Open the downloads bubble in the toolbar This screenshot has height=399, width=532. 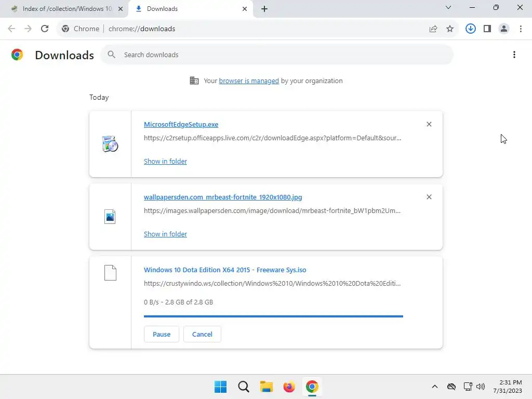click(470, 29)
